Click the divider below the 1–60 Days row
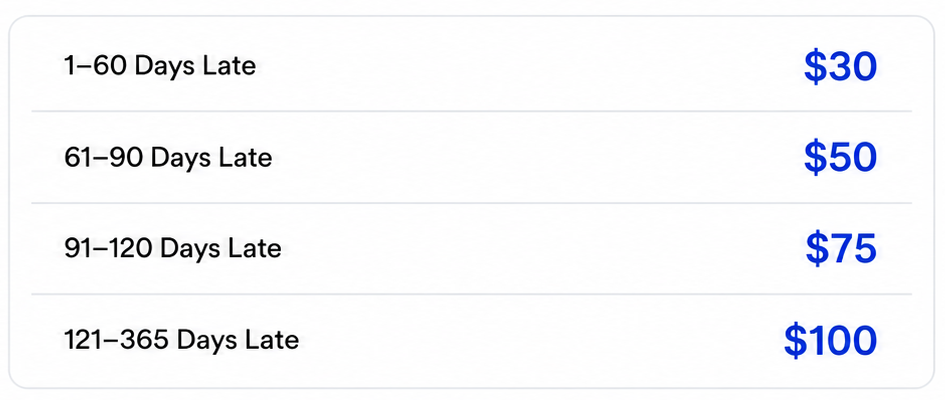 click(471, 111)
